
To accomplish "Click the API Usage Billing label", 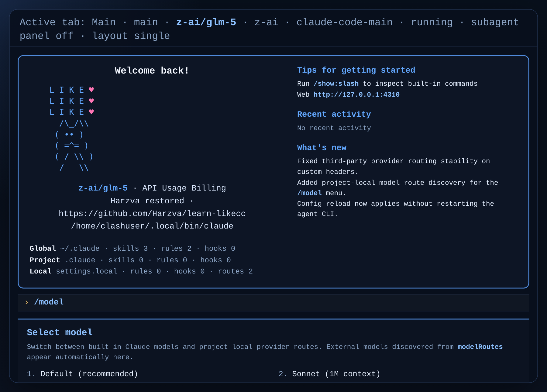I will point(184,188).
